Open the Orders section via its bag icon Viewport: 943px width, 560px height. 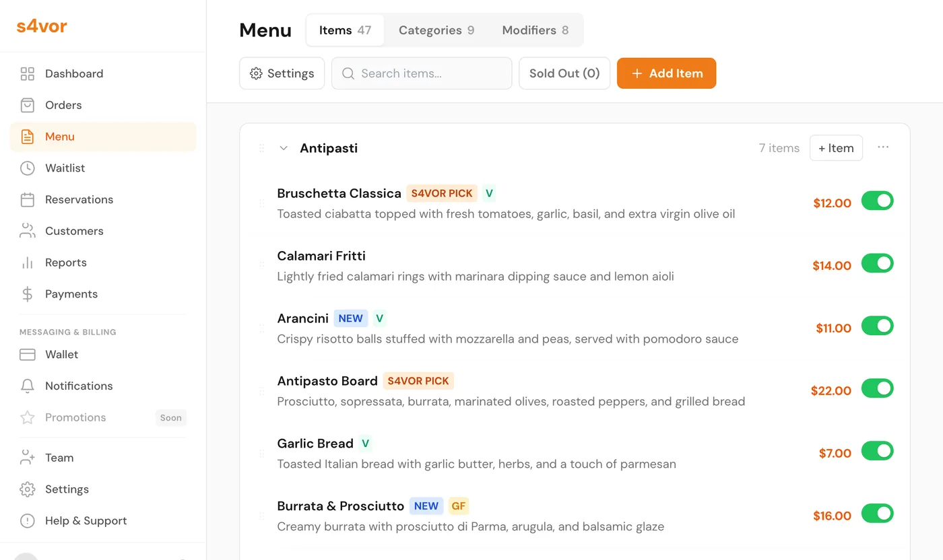click(27, 105)
